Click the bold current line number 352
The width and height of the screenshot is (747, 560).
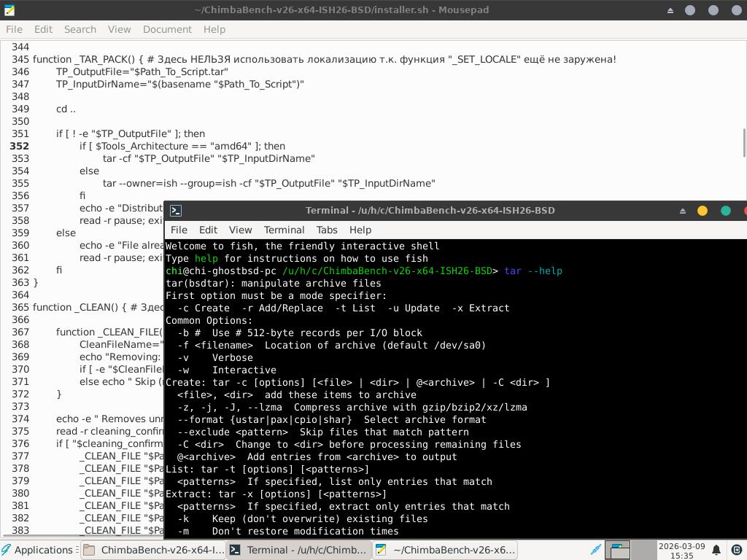click(x=19, y=146)
